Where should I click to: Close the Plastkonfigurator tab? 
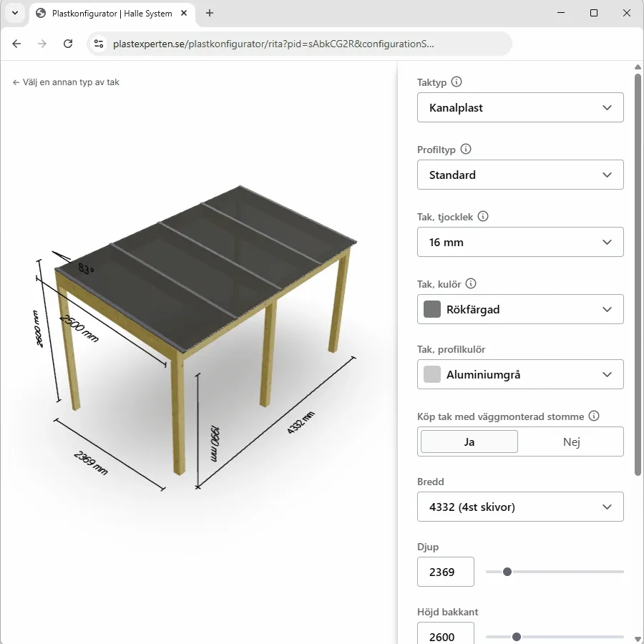(x=184, y=13)
